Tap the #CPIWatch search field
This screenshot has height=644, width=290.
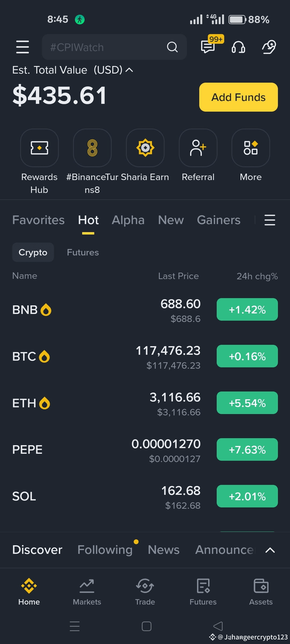pos(114,47)
